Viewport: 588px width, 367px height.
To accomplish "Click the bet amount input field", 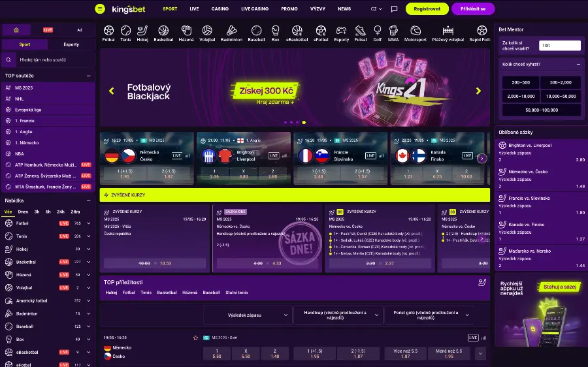I will (559, 45).
